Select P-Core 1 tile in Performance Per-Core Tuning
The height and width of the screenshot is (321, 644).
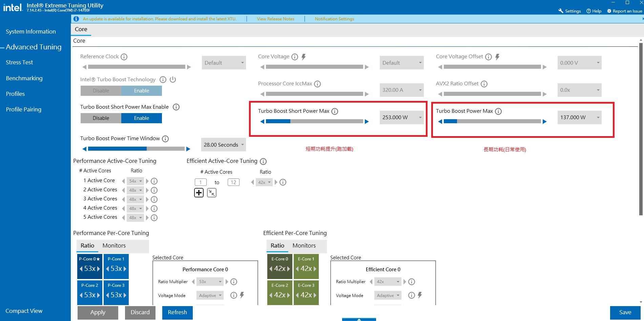[116, 265]
